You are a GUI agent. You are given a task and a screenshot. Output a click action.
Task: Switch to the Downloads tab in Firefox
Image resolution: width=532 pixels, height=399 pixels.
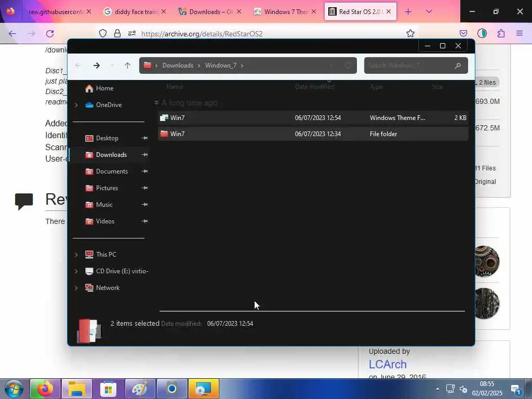pos(211,12)
